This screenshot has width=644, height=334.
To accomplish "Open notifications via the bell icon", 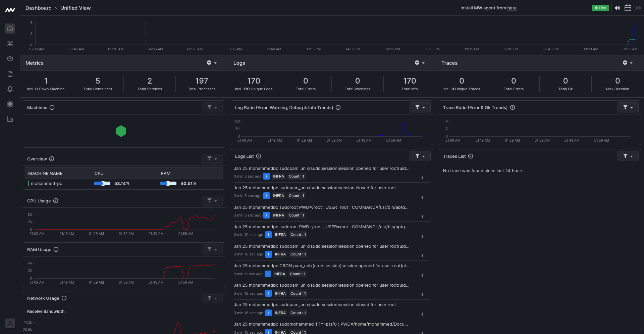I will click(x=10, y=89).
